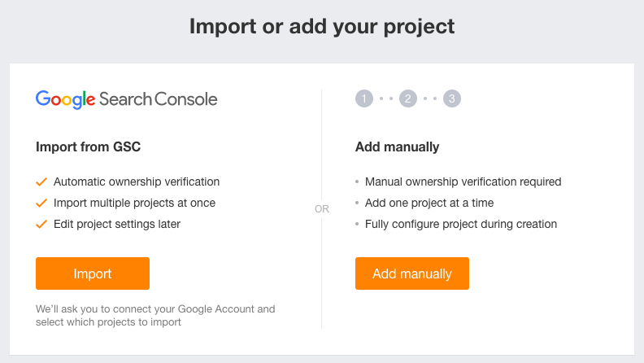Click Add one project at a time text

point(429,203)
